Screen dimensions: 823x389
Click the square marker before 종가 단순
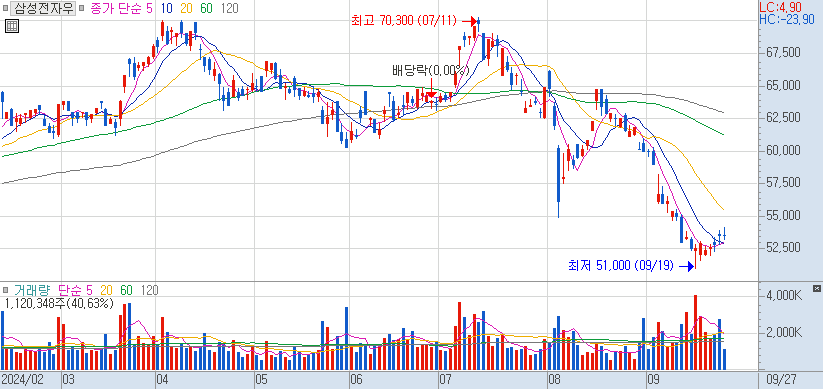[81, 8]
